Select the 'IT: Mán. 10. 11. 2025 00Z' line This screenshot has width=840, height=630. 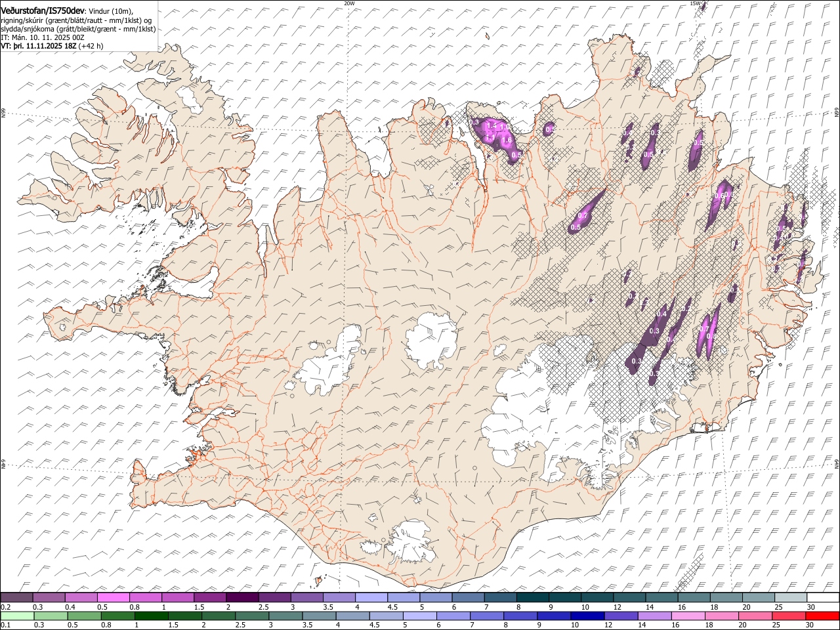click(x=43, y=37)
